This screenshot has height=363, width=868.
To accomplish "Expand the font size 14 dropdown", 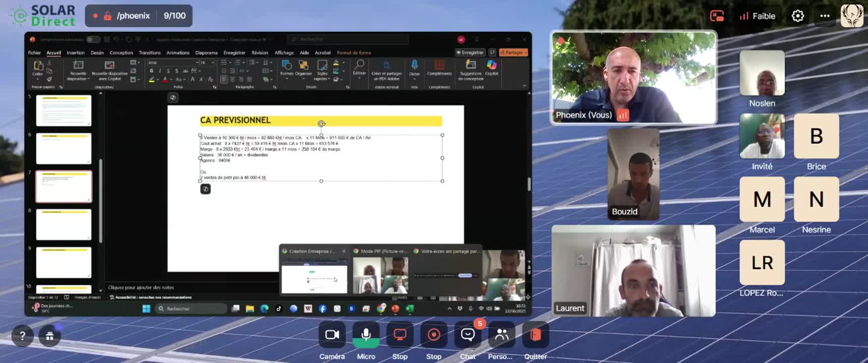I will coord(212,63).
